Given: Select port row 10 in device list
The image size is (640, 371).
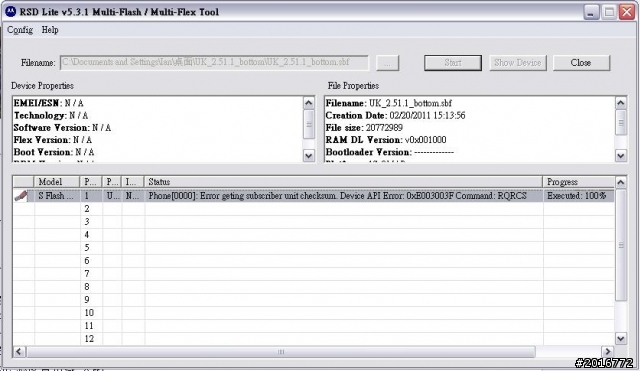Looking at the screenshot, I should tap(313, 313).
